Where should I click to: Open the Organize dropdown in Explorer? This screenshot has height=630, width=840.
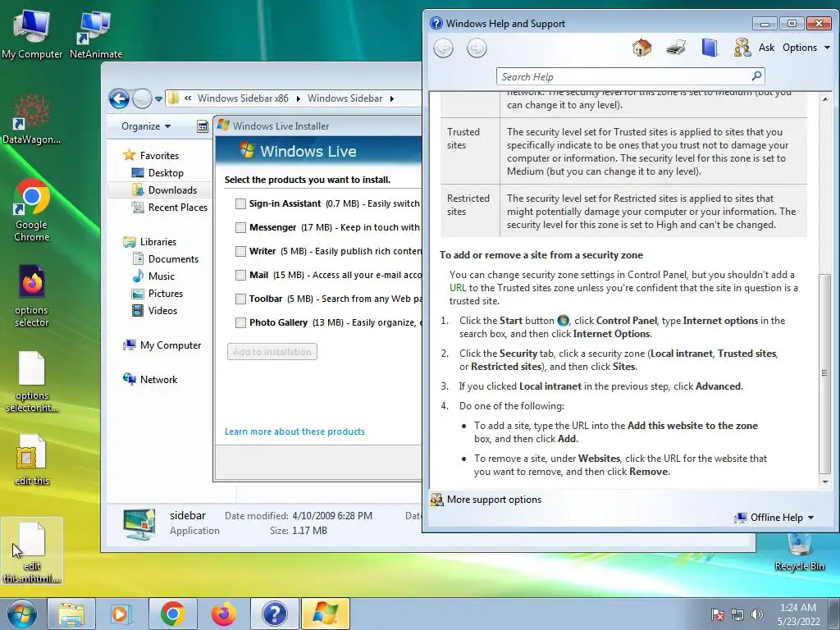tap(146, 126)
